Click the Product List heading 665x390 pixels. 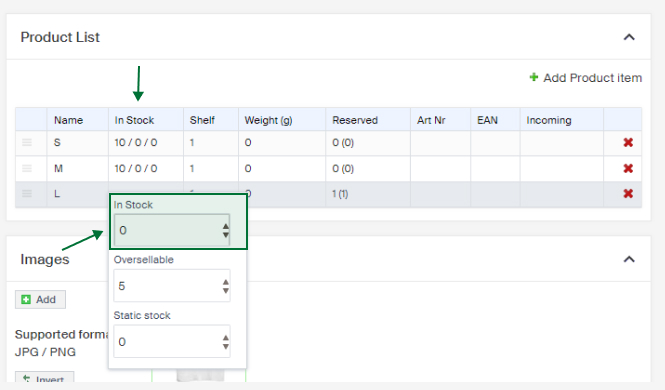[60, 37]
